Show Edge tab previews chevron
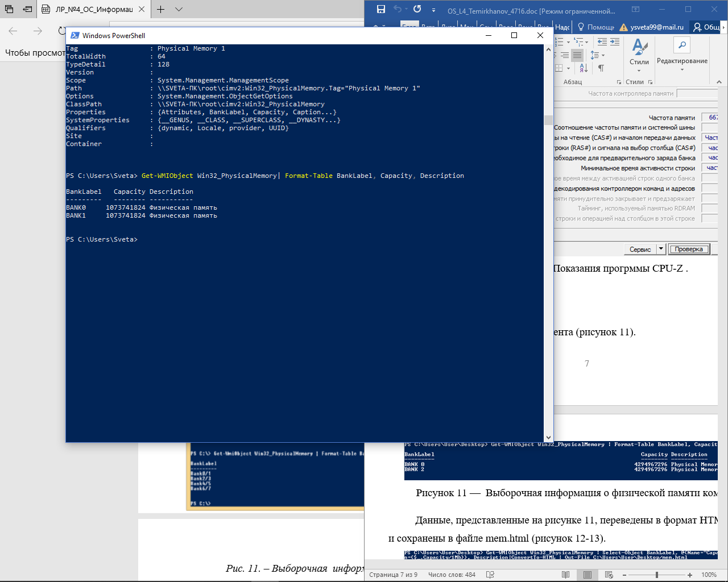728x582 pixels. point(179,9)
